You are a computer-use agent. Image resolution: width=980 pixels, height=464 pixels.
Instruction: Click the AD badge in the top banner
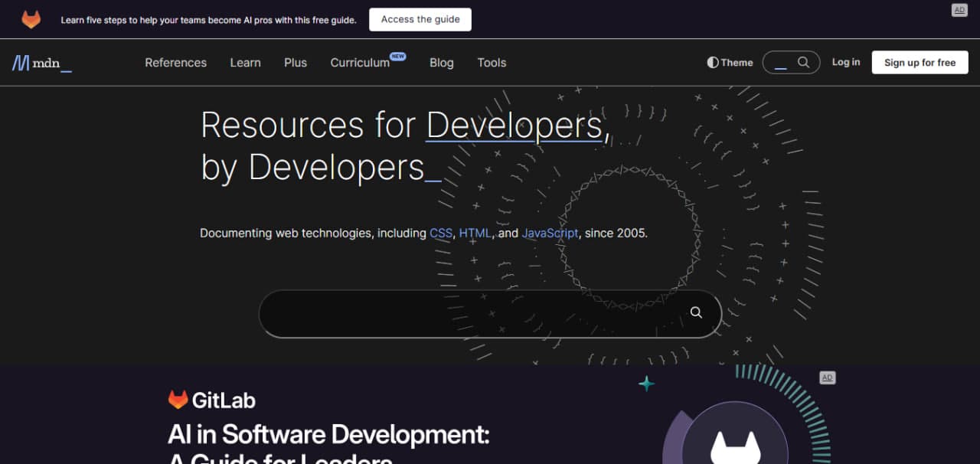959,10
